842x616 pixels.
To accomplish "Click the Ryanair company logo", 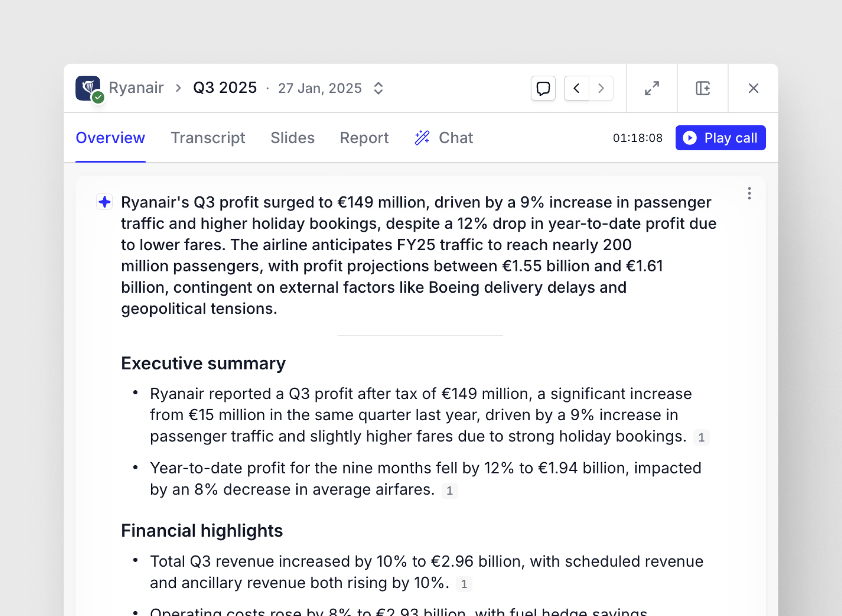I will click(x=88, y=88).
